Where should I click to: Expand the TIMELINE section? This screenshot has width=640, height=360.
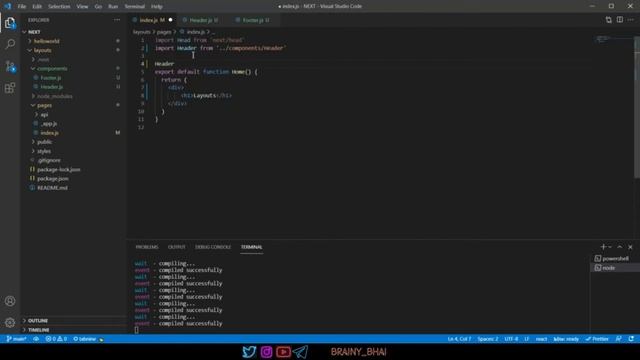coord(38,330)
